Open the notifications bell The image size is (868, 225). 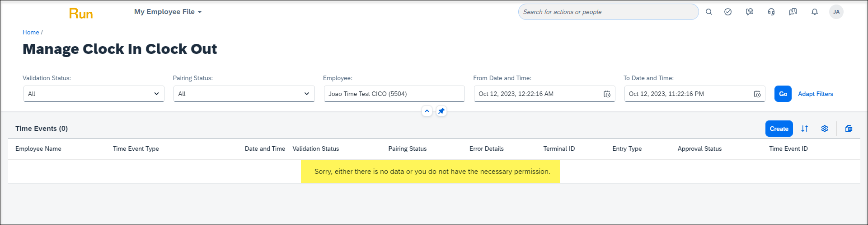coord(815,12)
